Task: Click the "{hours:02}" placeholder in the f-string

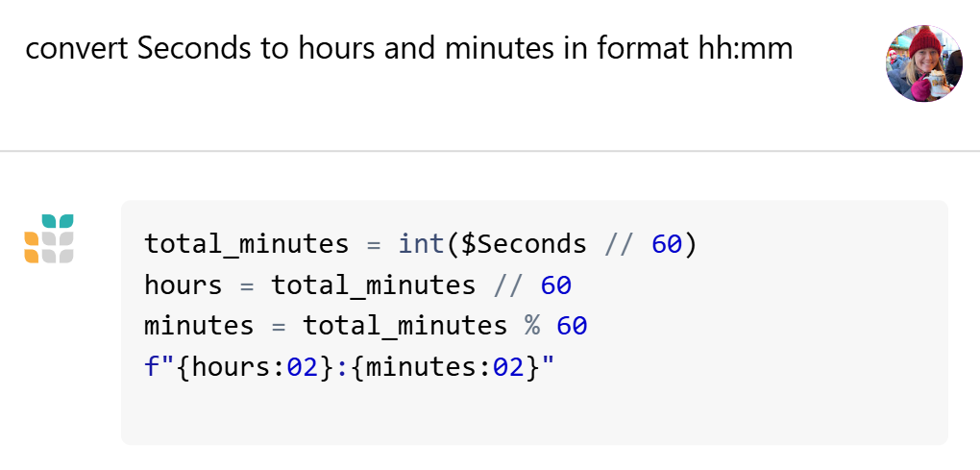Action: (x=255, y=367)
